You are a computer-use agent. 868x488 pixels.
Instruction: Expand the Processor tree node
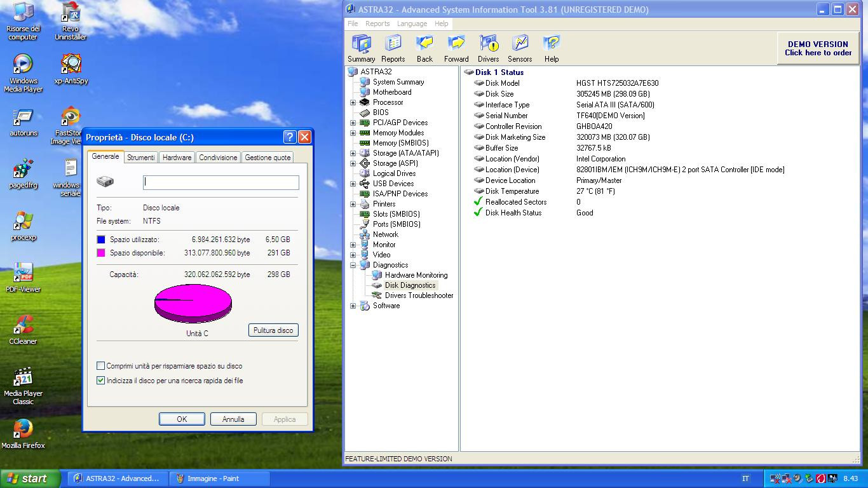click(353, 102)
